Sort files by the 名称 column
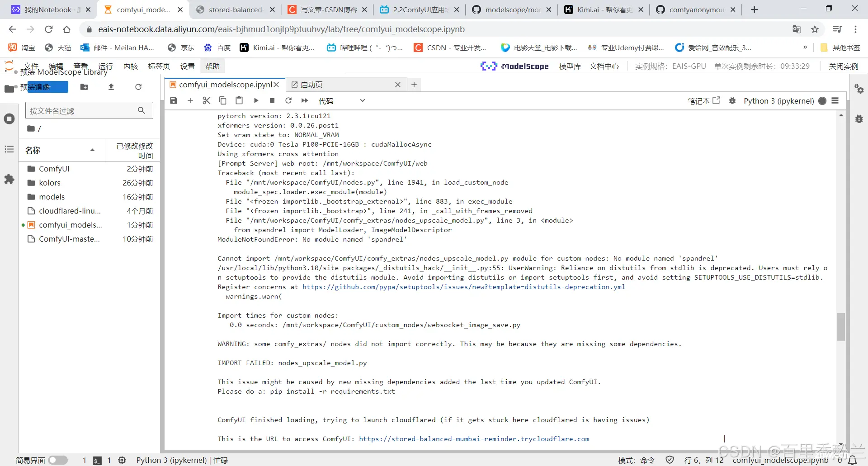The image size is (868, 466). coord(61,150)
